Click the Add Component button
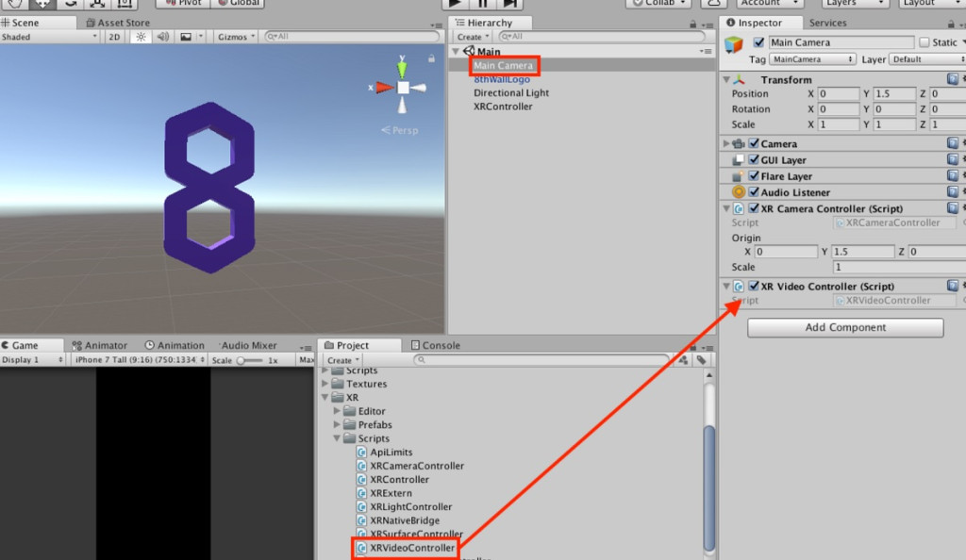This screenshot has width=966, height=560. [845, 327]
